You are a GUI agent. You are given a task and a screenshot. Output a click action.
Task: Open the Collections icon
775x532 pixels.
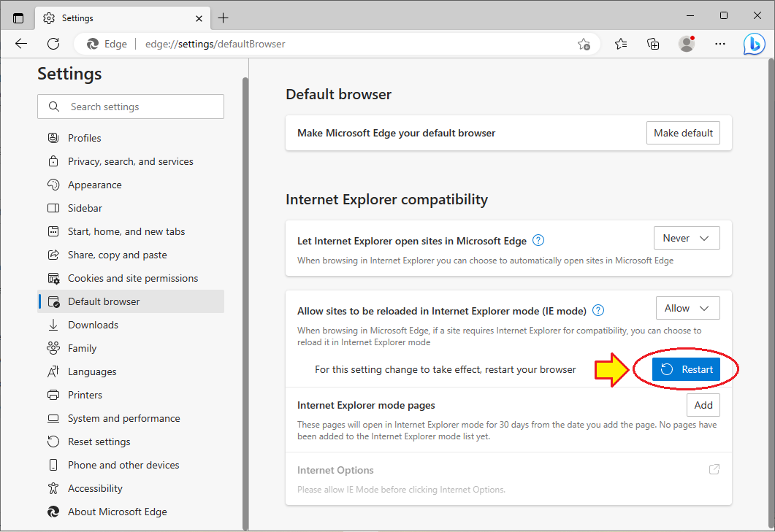[653, 44]
